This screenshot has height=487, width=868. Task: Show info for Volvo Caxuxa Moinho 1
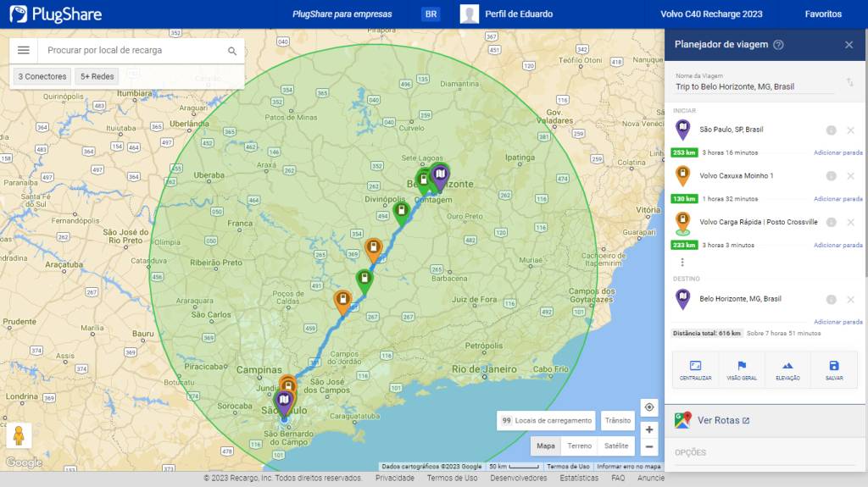pos(831,176)
